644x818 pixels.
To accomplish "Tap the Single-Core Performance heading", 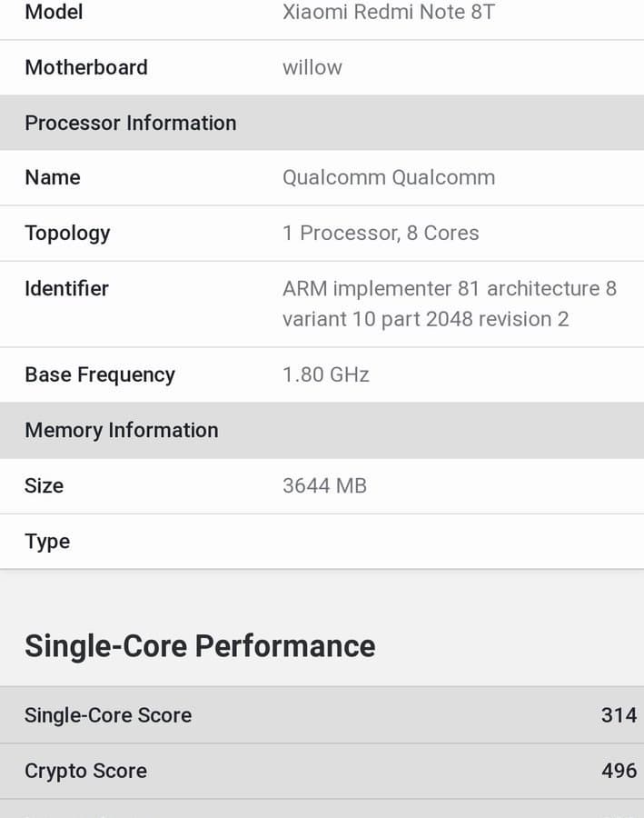I will click(x=200, y=646).
